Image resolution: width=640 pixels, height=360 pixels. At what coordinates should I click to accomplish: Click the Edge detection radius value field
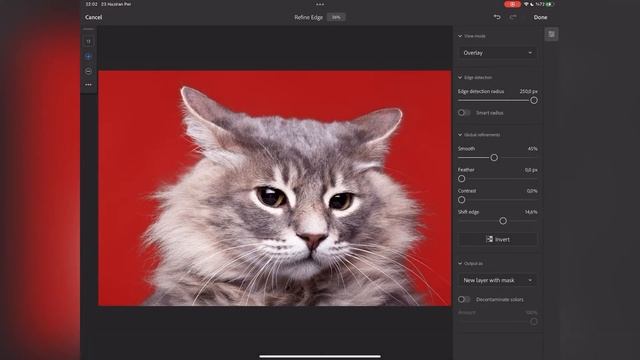[528, 91]
